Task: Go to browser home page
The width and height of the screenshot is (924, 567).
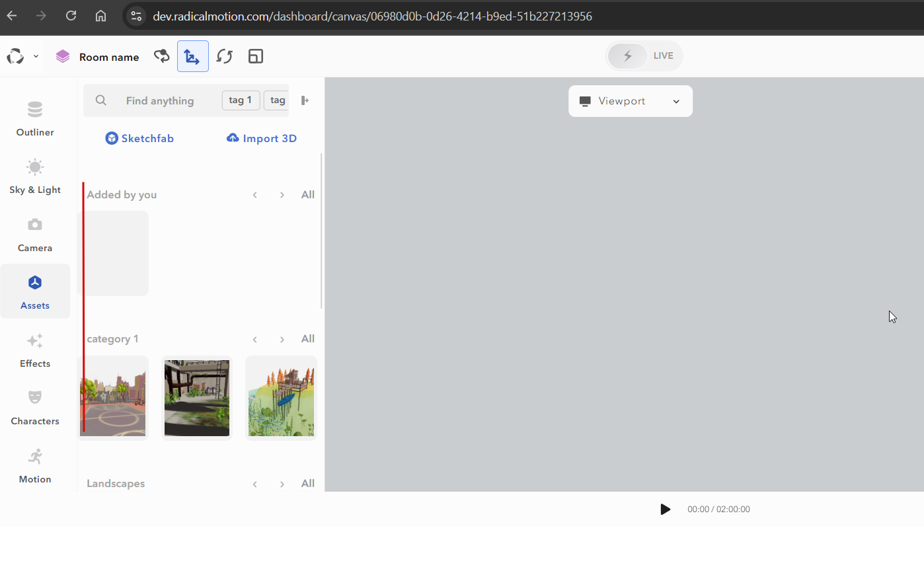Action: (100, 16)
